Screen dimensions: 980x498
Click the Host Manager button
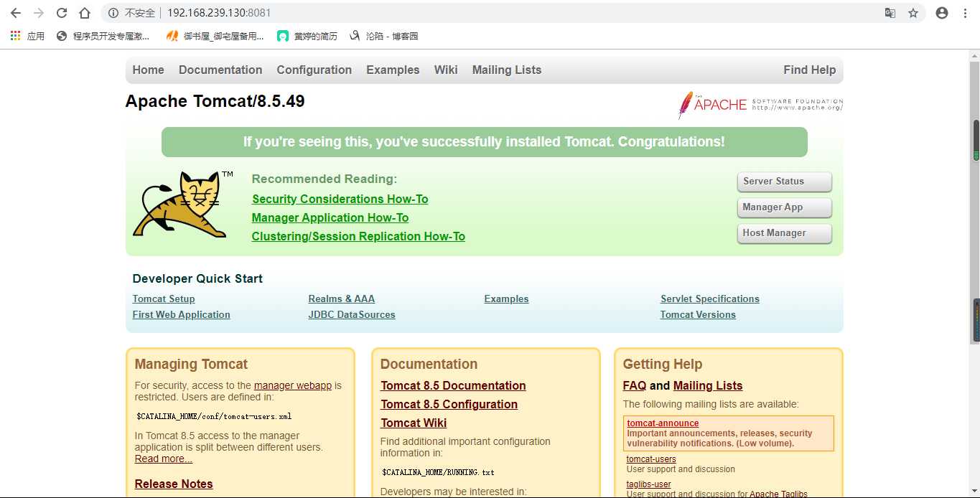tap(784, 233)
